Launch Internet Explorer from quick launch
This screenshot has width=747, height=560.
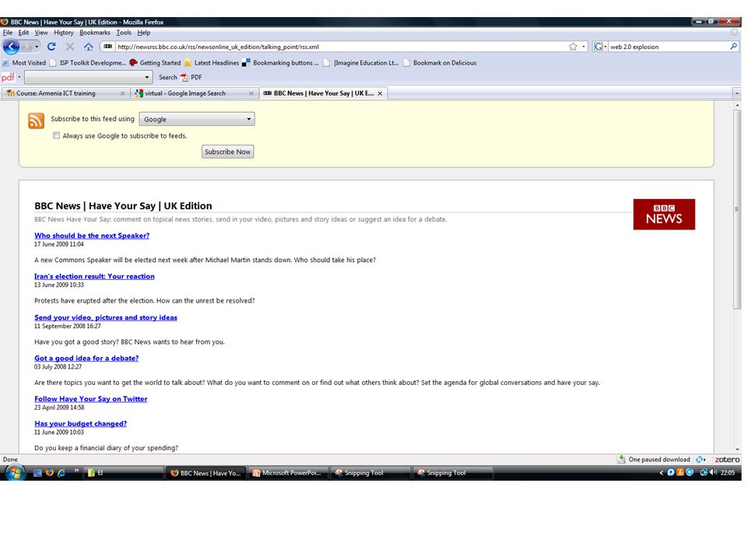click(61, 473)
